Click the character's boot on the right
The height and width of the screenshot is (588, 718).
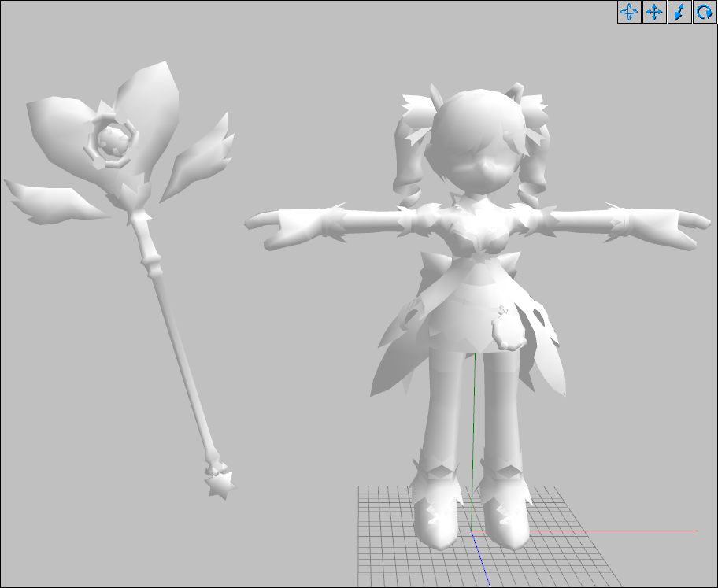504,516
